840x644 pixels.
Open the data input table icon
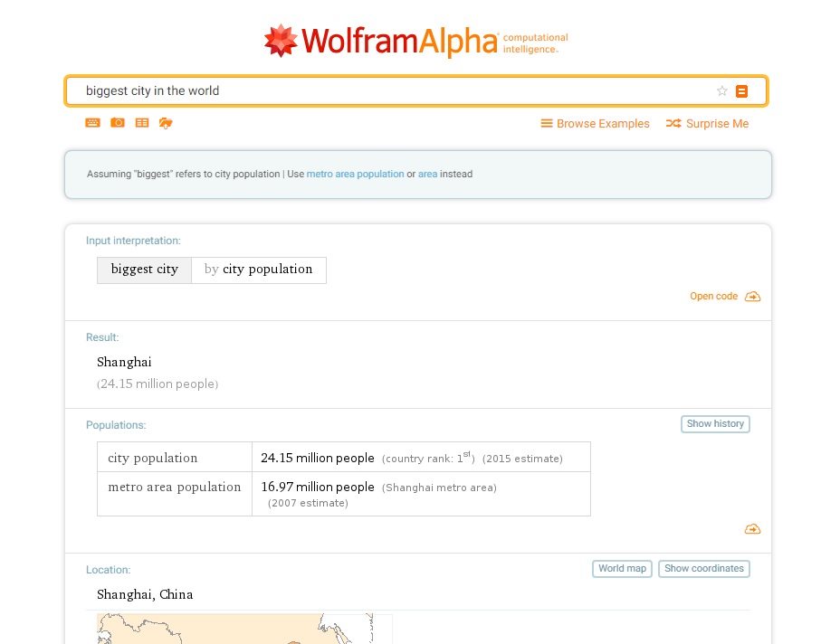click(x=142, y=123)
